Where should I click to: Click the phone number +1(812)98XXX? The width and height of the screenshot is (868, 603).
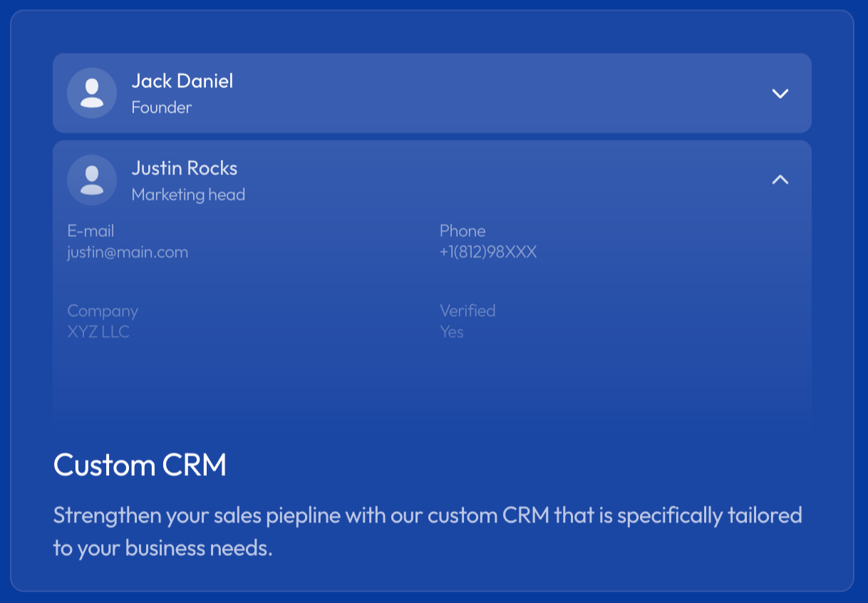click(x=488, y=252)
